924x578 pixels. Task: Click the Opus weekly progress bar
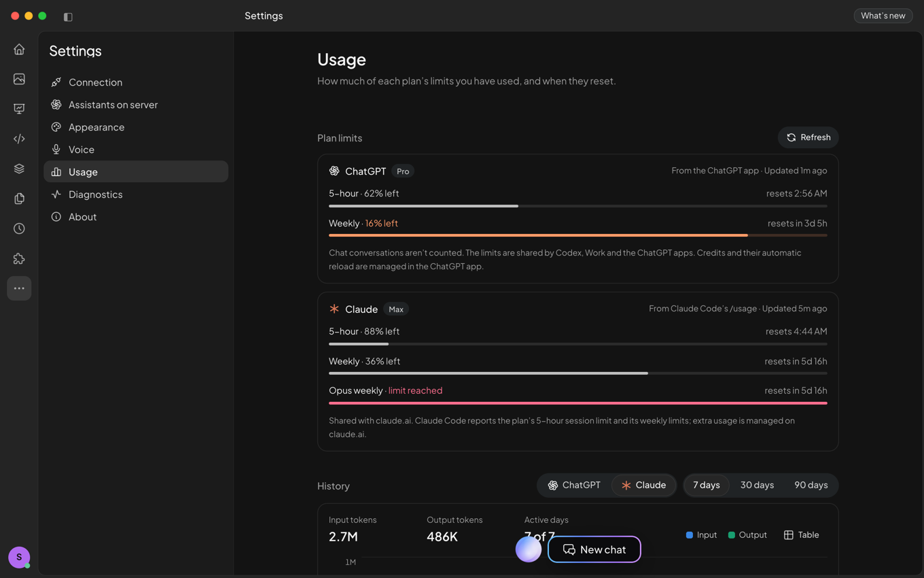pyautogui.click(x=578, y=403)
